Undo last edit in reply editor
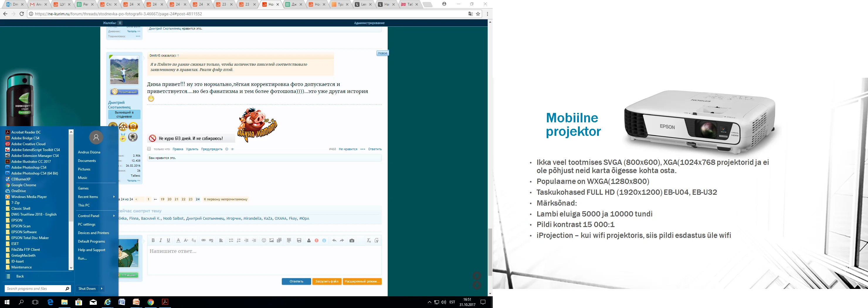 334,240
